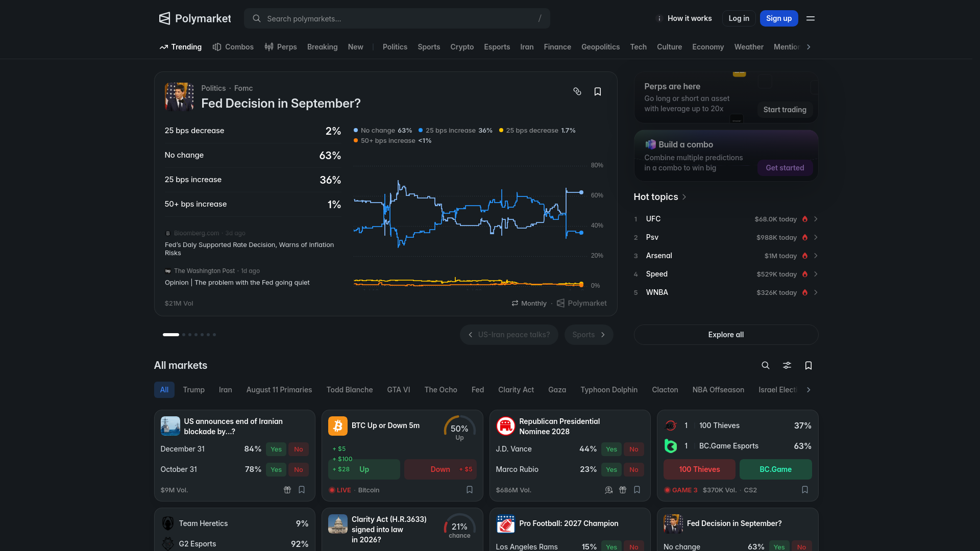Bet Down on BTC 5m

[x=440, y=469]
